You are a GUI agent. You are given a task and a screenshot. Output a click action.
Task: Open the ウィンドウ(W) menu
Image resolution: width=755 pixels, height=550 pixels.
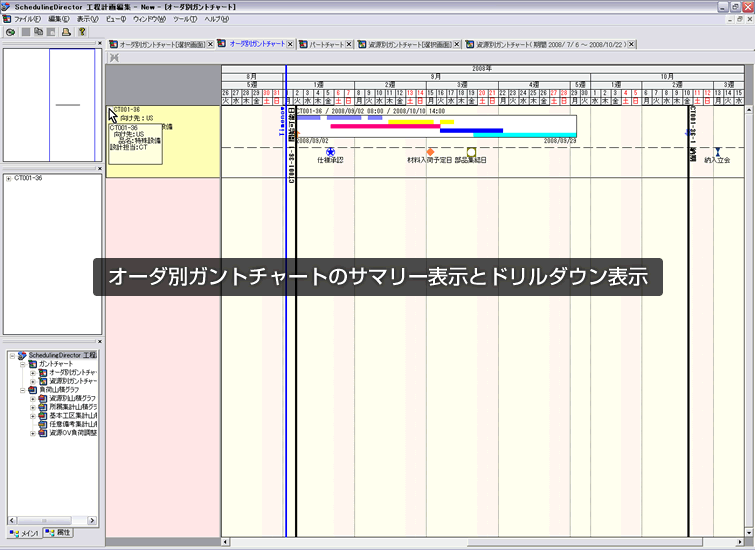149,19
